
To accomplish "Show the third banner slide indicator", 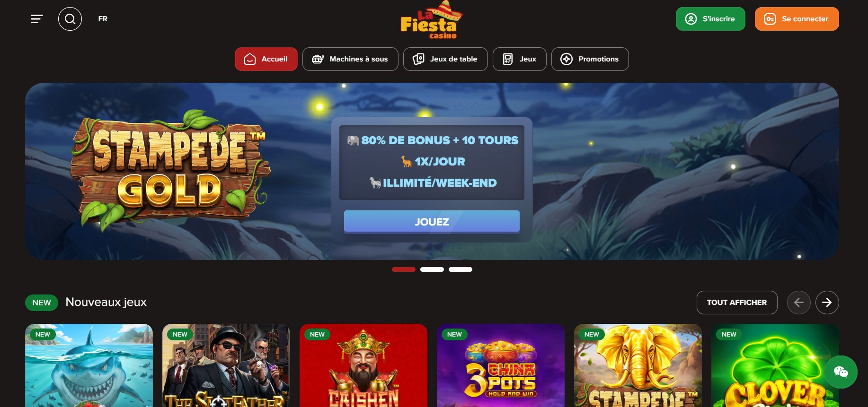I will click(x=461, y=269).
